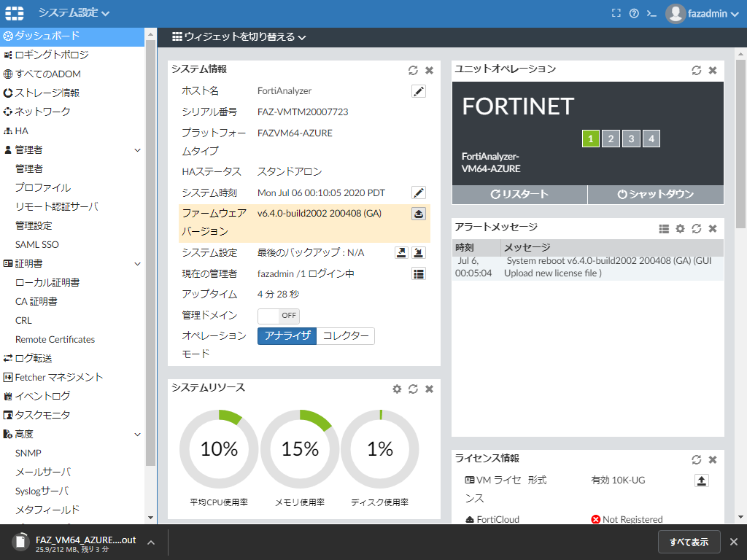
Task: Refresh the ライセンス情報 widget
Action: [x=697, y=459]
